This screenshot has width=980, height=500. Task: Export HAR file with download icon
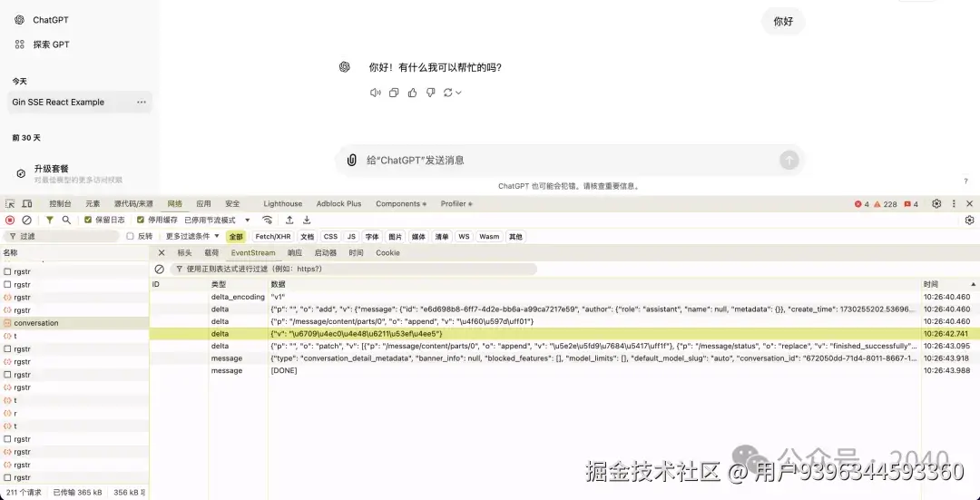pos(307,220)
